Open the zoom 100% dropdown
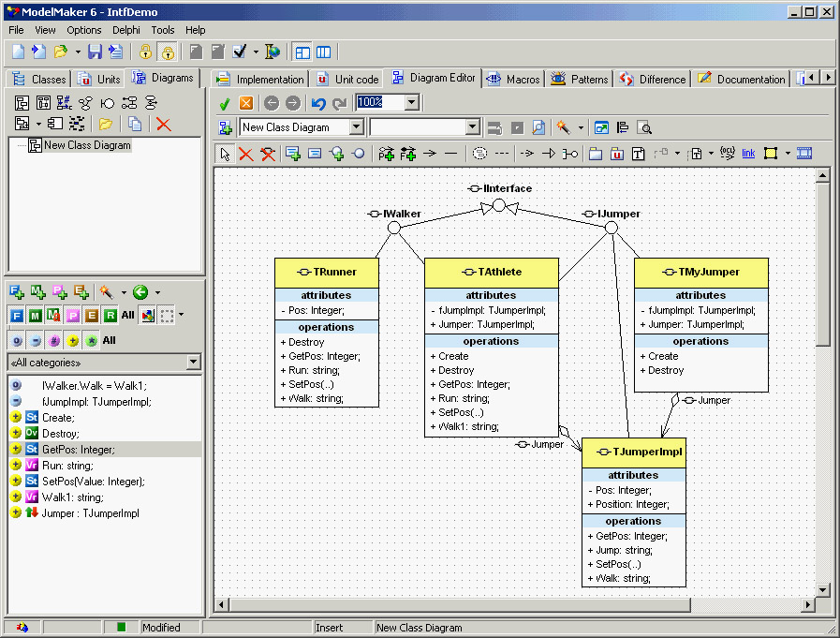Viewport: 840px width, 638px height. coord(412,102)
